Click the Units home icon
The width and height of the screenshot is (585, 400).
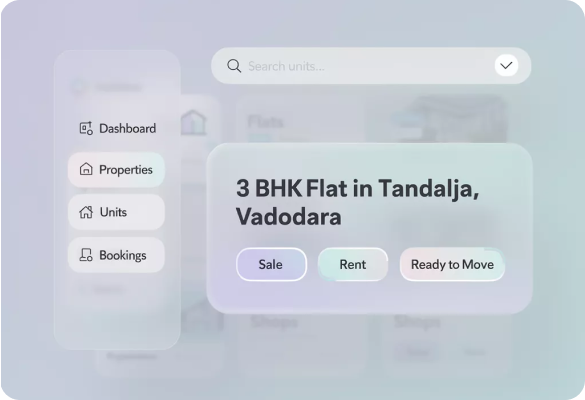point(86,212)
